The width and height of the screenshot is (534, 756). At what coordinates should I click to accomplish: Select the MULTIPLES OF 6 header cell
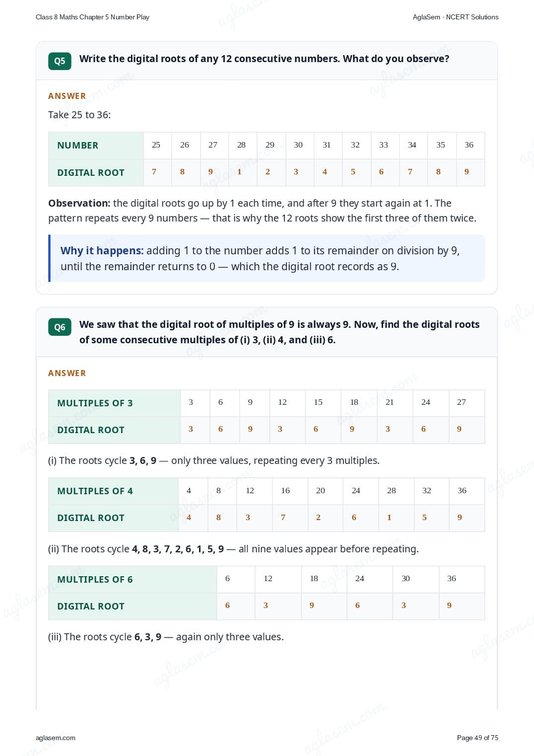click(133, 579)
